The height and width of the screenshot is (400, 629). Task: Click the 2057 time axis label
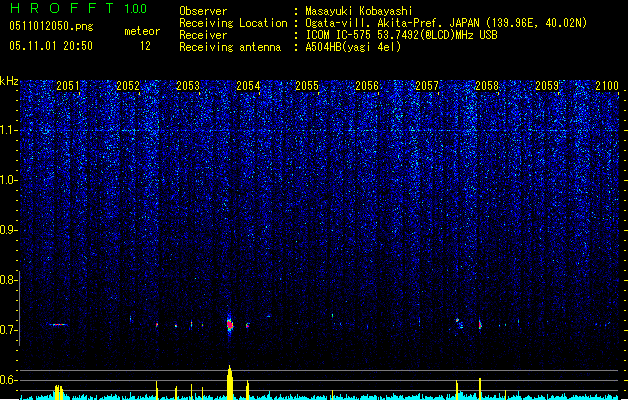click(x=427, y=85)
